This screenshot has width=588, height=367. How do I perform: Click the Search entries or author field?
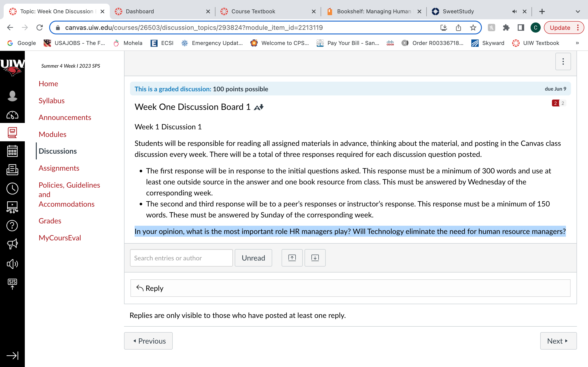point(181,258)
